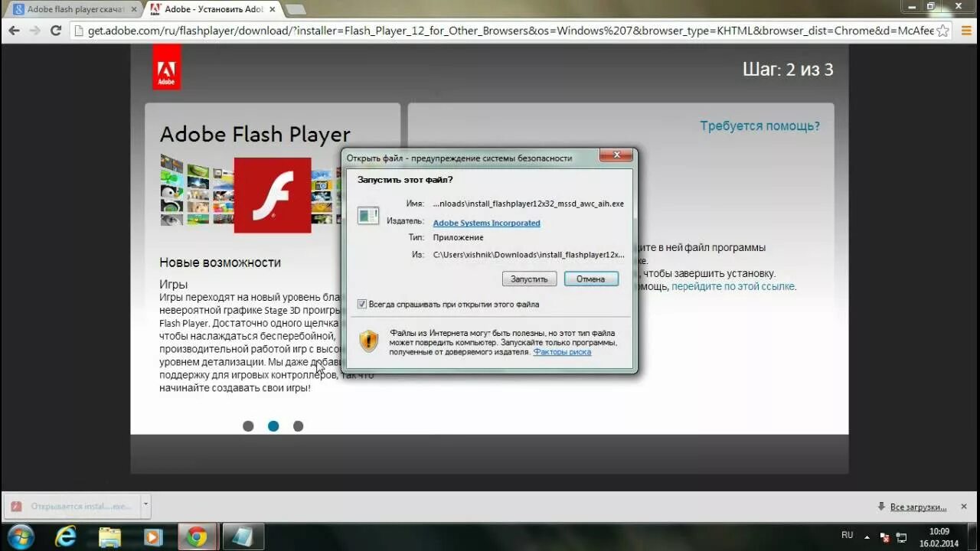Open Windows Media Player from the taskbar
Viewport: 980px width, 551px height.
[153, 537]
